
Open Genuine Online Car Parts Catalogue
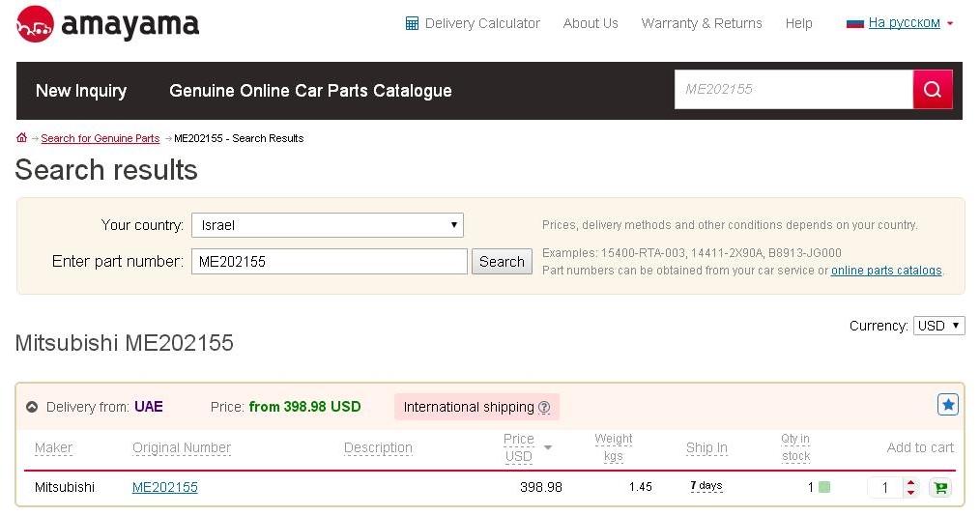[310, 91]
